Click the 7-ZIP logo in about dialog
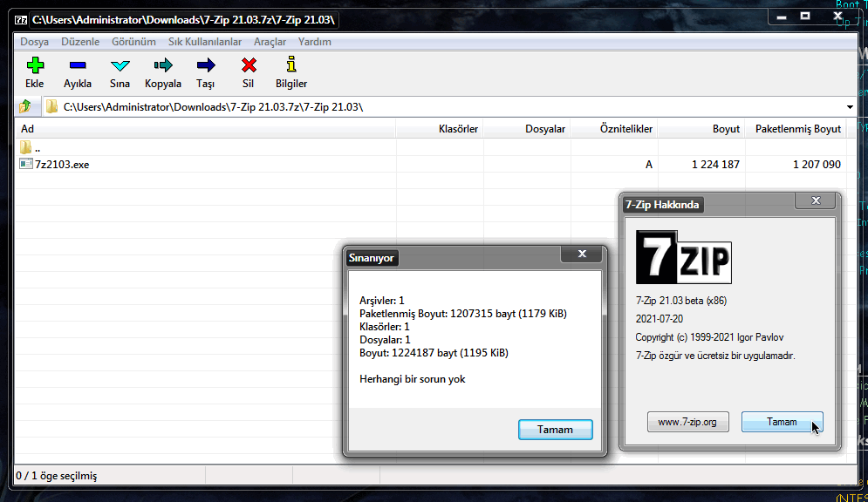 pos(684,257)
